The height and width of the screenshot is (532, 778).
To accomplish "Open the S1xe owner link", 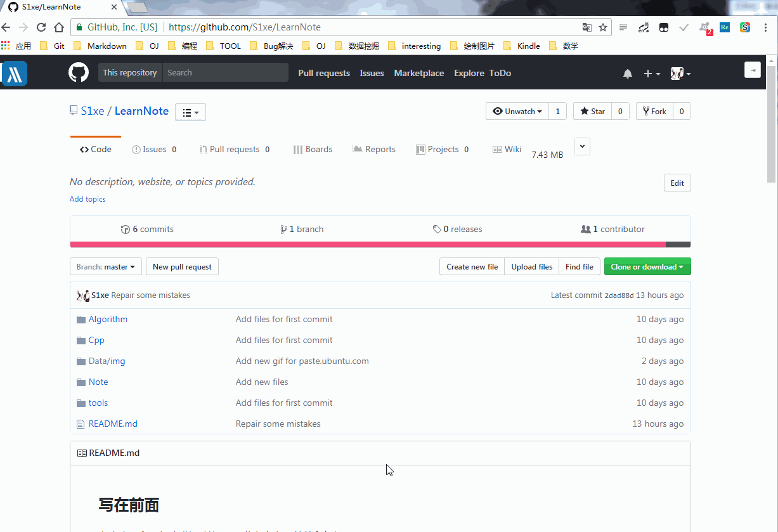I will click(93, 111).
